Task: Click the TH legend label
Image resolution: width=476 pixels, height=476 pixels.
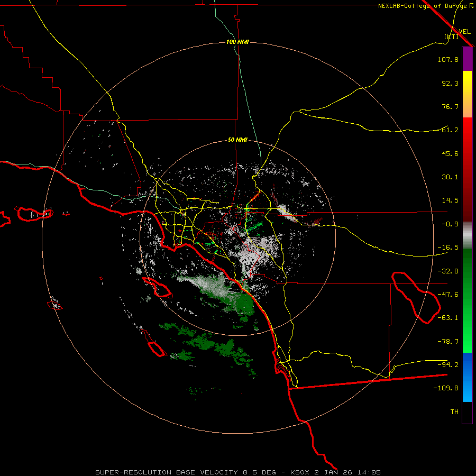Action: 454,412
